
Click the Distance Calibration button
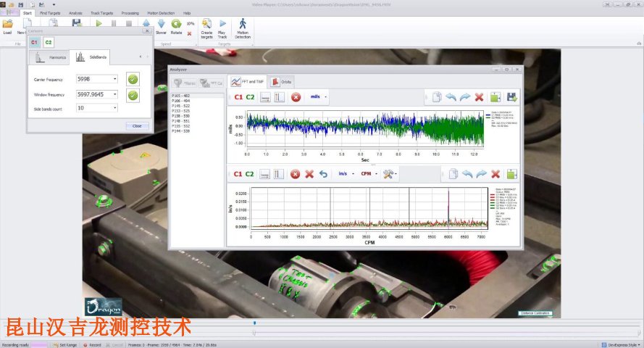point(535,313)
